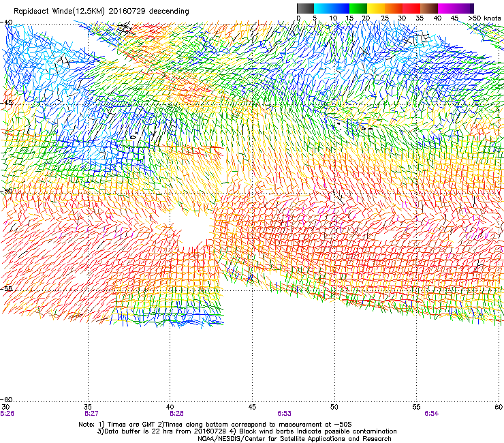
Task: Click the -45 latitude axis label
Action: click(x=6, y=103)
